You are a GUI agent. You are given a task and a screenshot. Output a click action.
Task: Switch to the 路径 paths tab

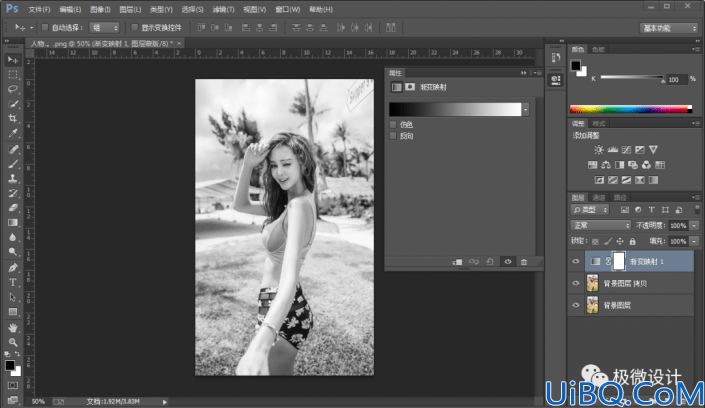[x=620, y=197]
